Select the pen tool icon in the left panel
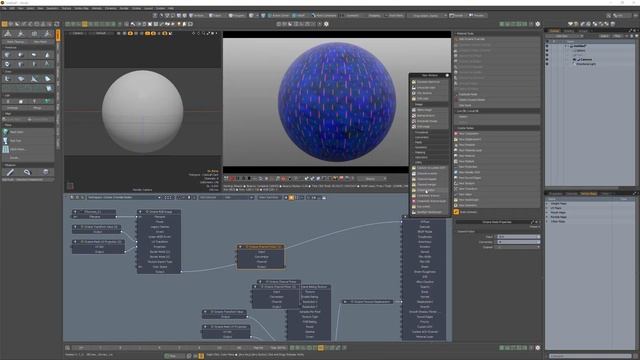 tap(11, 172)
